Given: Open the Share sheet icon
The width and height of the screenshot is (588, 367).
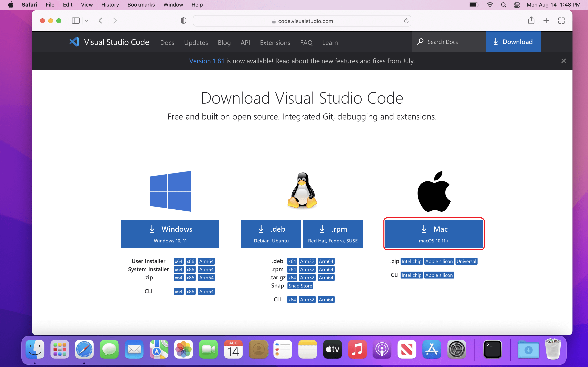Looking at the screenshot, I should [x=531, y=21].
